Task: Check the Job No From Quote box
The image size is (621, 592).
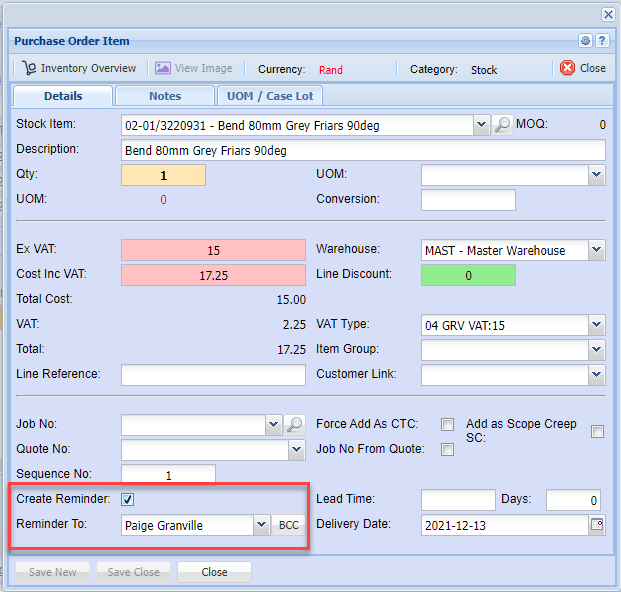Action: 448,449
